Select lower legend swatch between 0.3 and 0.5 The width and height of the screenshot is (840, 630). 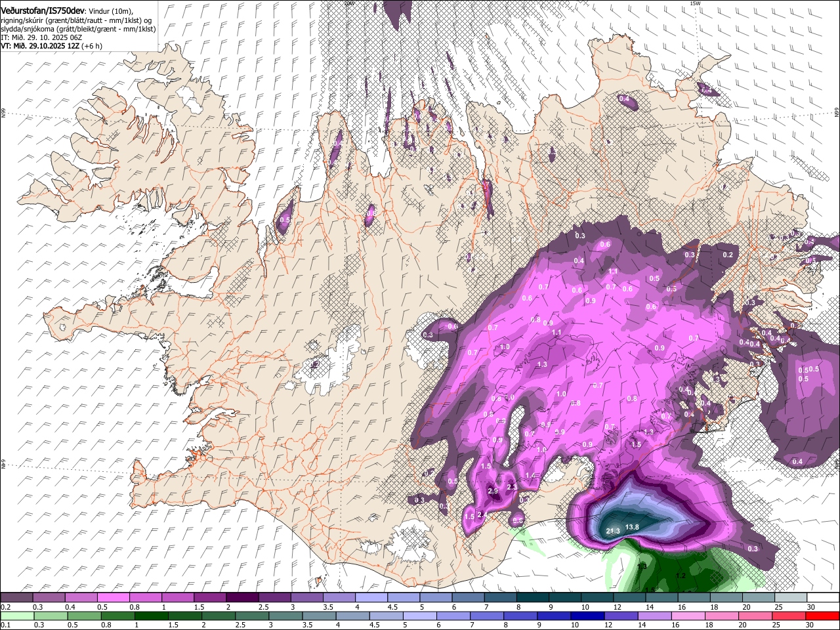click(51, 616)
